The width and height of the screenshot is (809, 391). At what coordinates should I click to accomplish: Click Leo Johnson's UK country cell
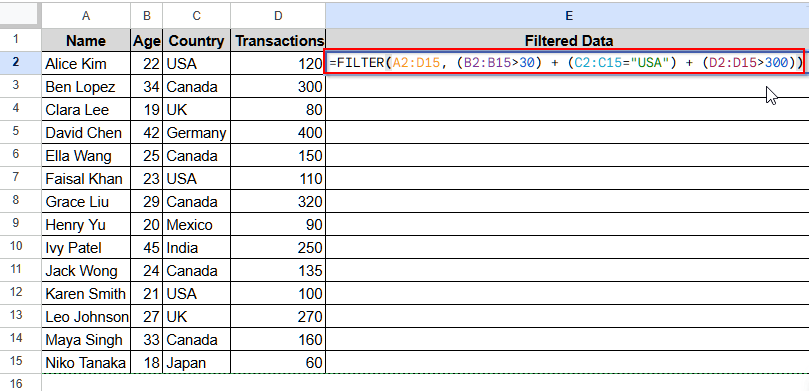coord(197,316)
